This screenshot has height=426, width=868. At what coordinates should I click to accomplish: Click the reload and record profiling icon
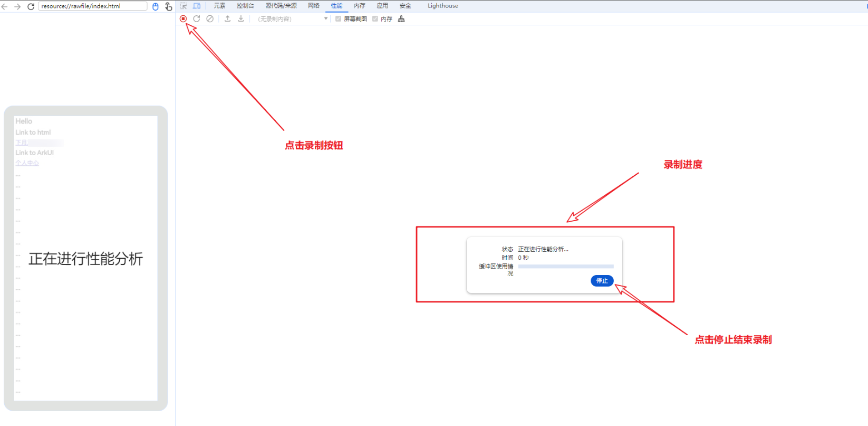tap(197, 18)
